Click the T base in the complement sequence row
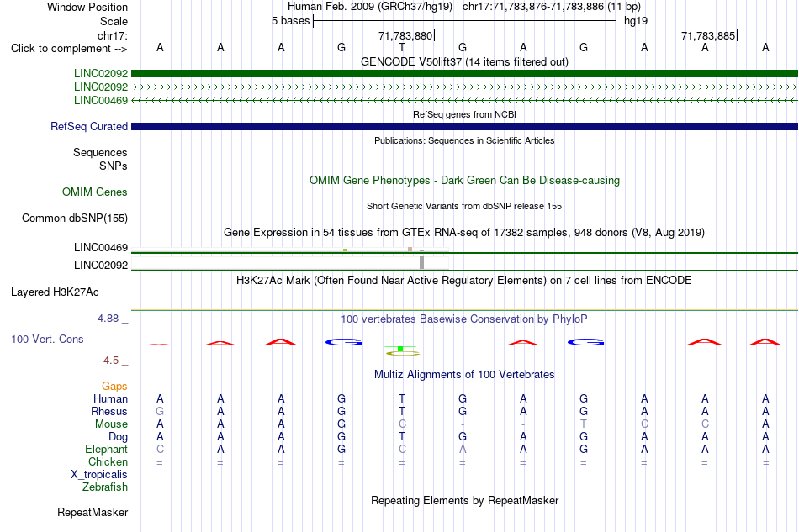 click(402, 47)
